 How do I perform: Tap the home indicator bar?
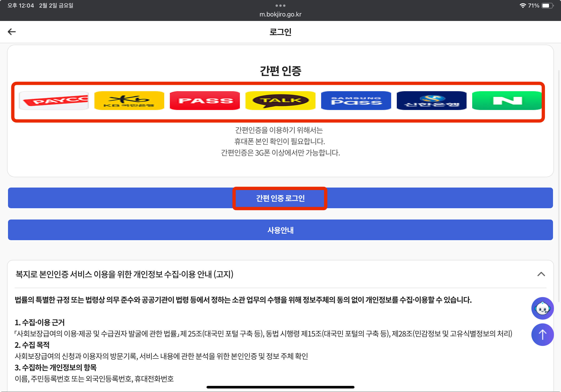click(x=280, y=387)
